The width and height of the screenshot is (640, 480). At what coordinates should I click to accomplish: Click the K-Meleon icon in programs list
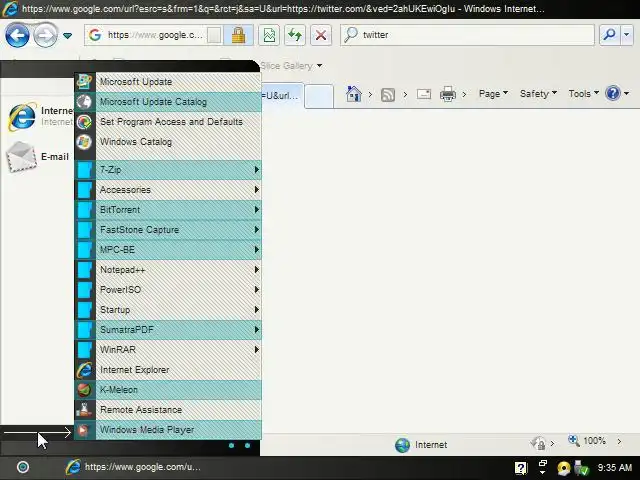[x=84, y=389]
